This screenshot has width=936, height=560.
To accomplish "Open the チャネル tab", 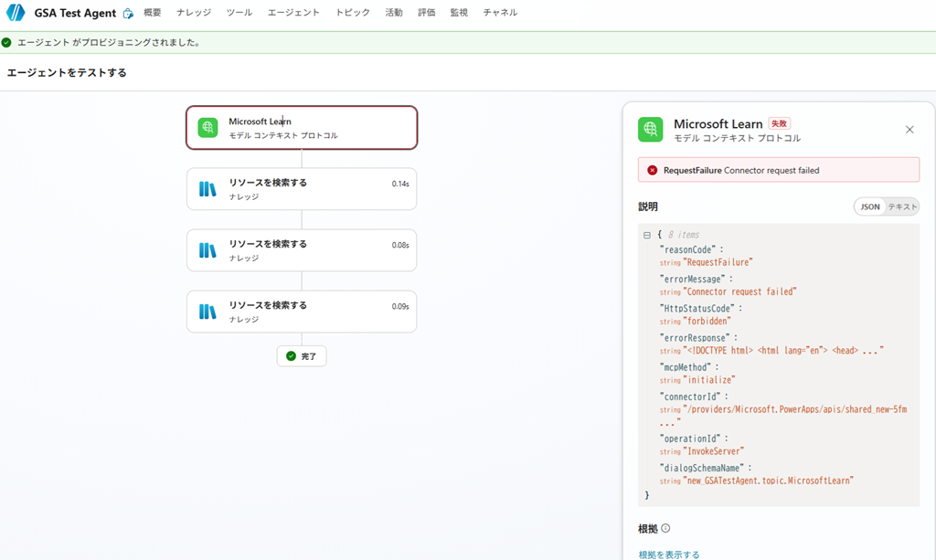I will 500,13.
